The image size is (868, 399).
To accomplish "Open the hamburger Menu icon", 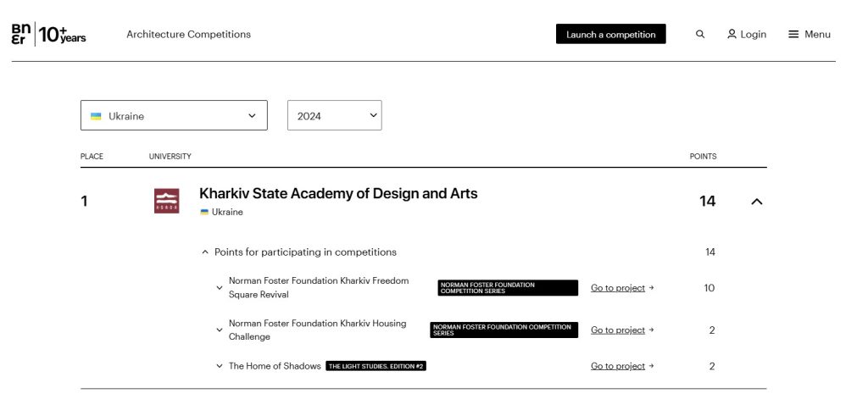I will [x=793, y=35].
